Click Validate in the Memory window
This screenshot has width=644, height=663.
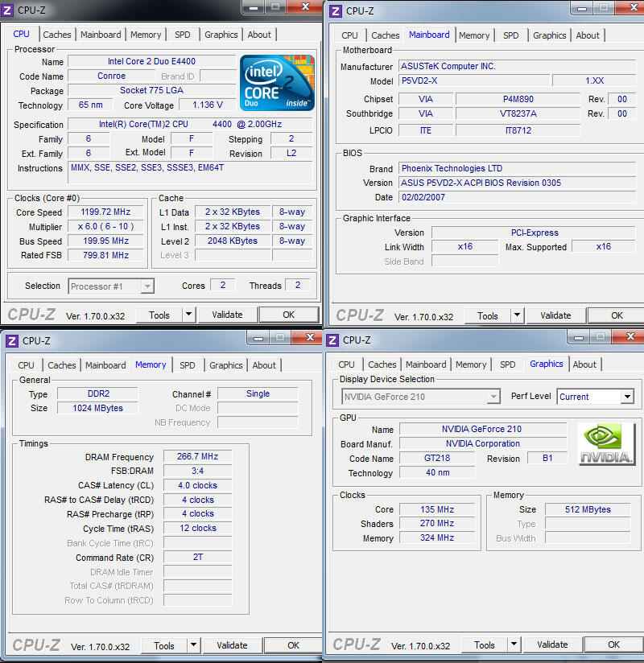point(232,645)
